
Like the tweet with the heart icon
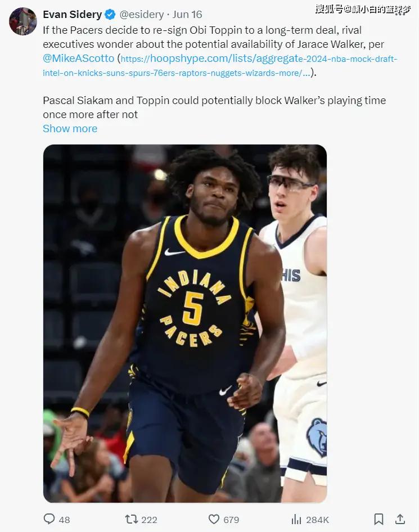(x=214, y=519)
